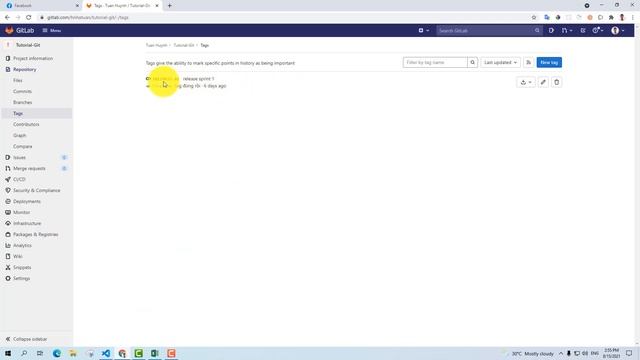The width and height of the screenshot is (640, 360).
Task: Open the create new plus dropdown
Action: [x=423, y=31]
